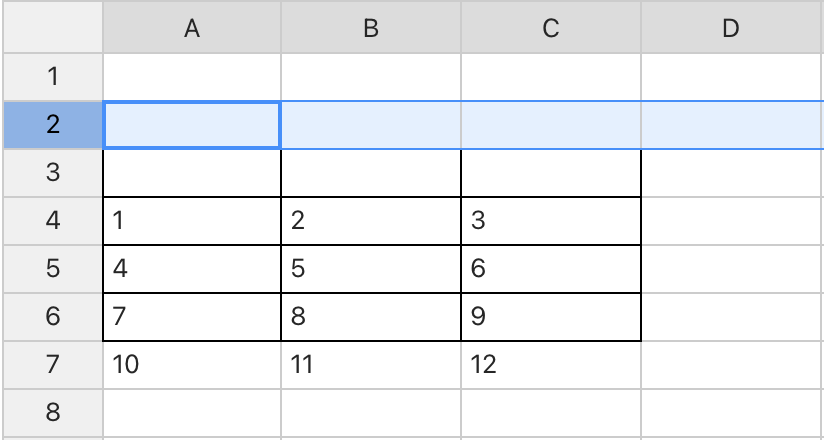Select column A header
This screenshot has width=824, height=440.
click(192, 27)
